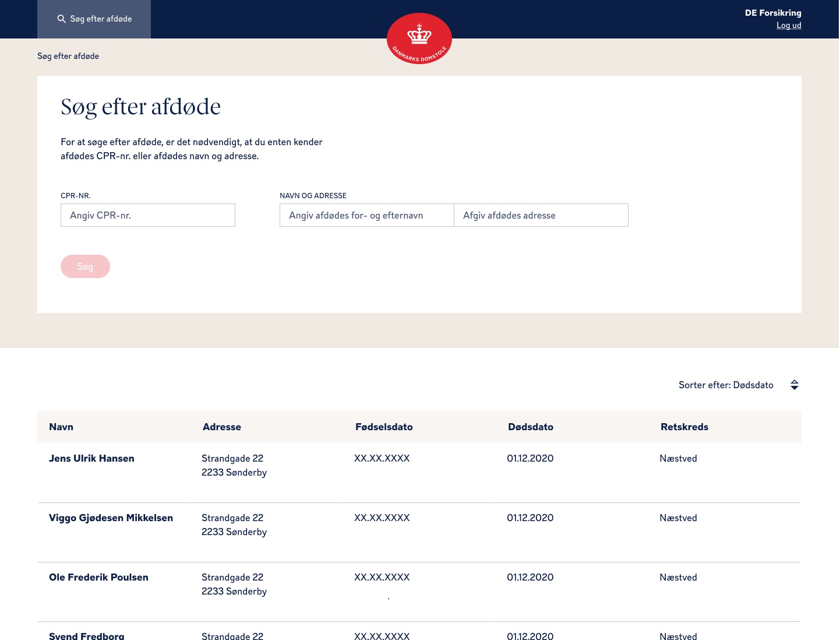Focus the 'Angiv CPR-nr.' input field
The image size is (840, 640).
tap(148, 215)
